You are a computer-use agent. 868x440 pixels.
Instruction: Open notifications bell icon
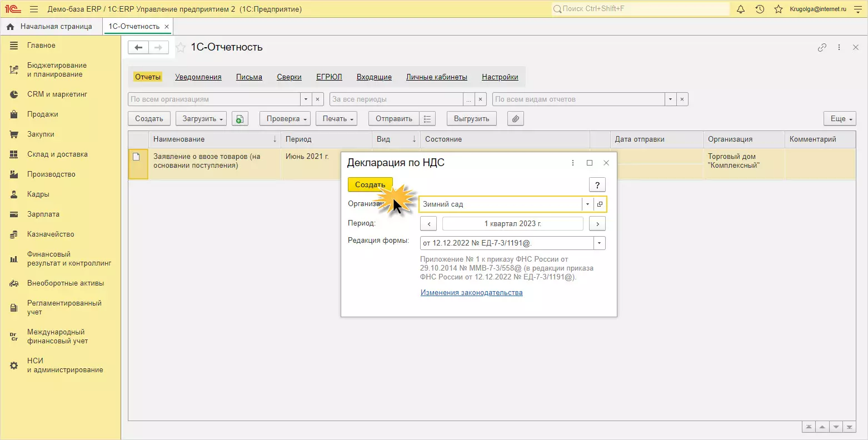[741, 9]
